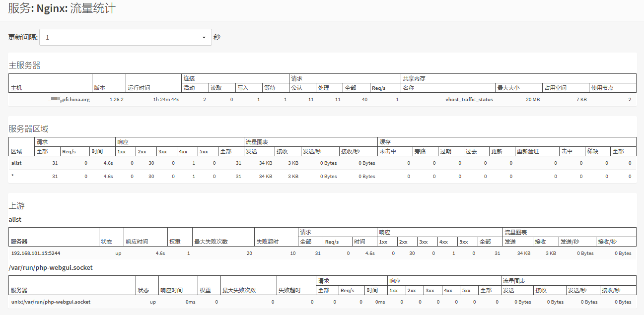
Task: Click the 最大失败次数 header in alist upstream
Action: [211, 242]
